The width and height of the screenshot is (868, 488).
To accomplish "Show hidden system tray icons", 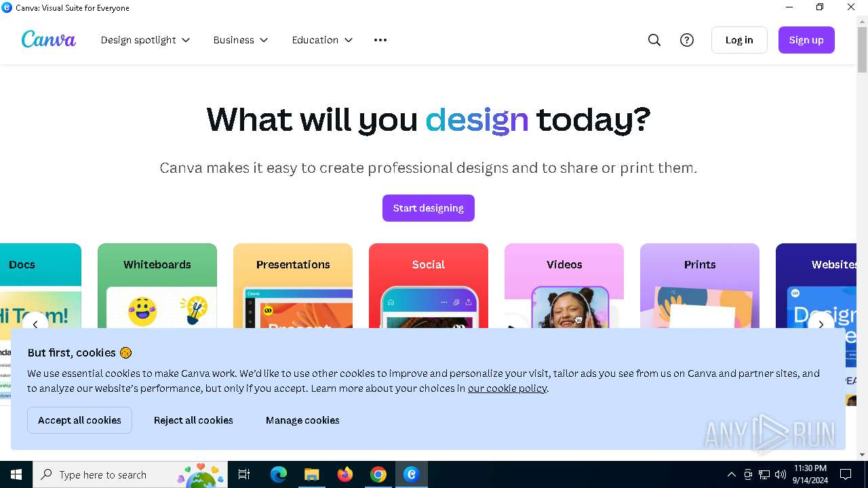I will (731, 474).
